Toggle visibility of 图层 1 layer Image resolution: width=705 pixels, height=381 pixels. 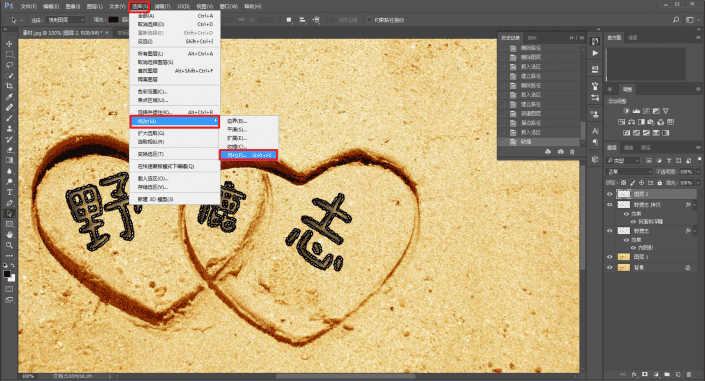[610, 257]
